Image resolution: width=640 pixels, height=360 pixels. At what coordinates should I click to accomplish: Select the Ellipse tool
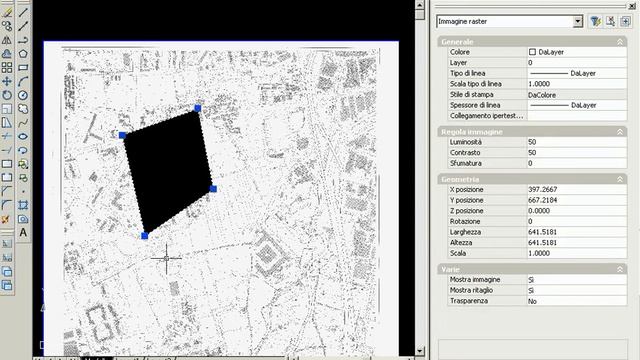pyautogui.click(x=23, y=136)
